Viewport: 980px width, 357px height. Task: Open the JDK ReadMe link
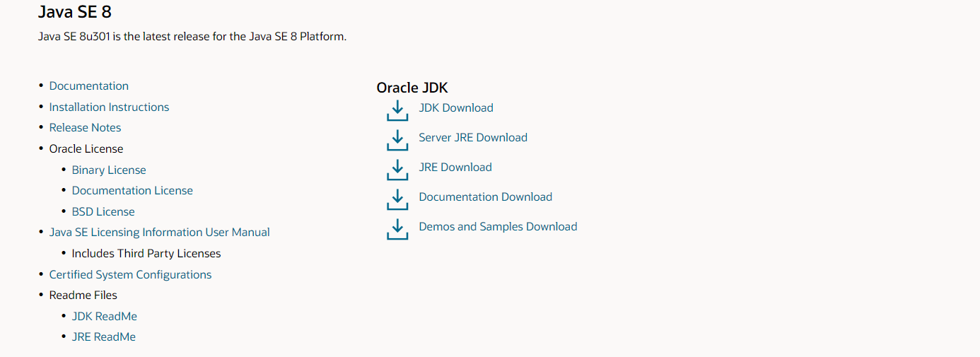point(105,316)
